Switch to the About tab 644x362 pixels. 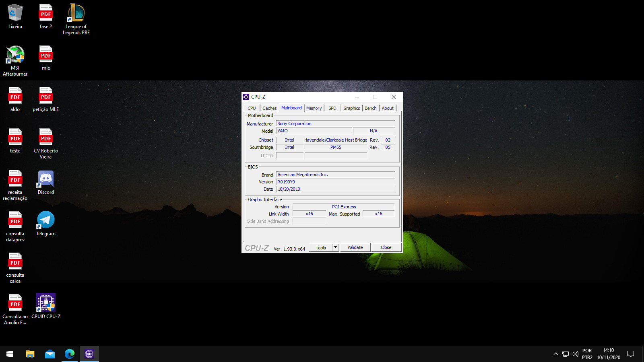pos(388,108)
